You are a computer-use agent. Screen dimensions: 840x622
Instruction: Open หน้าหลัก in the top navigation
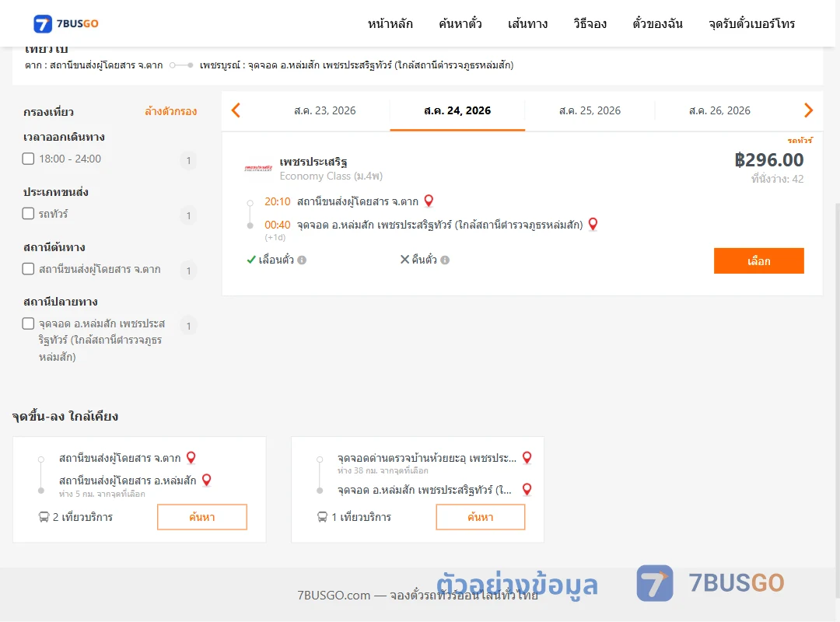tap(390, 23)
